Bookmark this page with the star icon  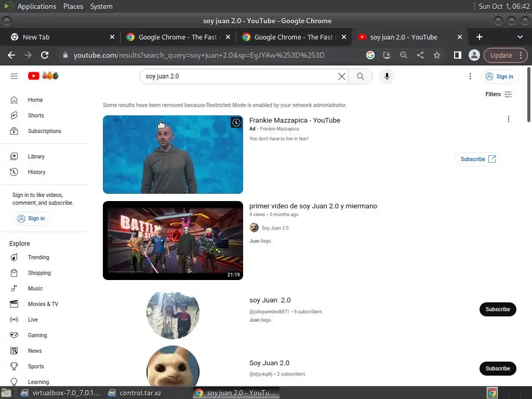tap(436, 55)
